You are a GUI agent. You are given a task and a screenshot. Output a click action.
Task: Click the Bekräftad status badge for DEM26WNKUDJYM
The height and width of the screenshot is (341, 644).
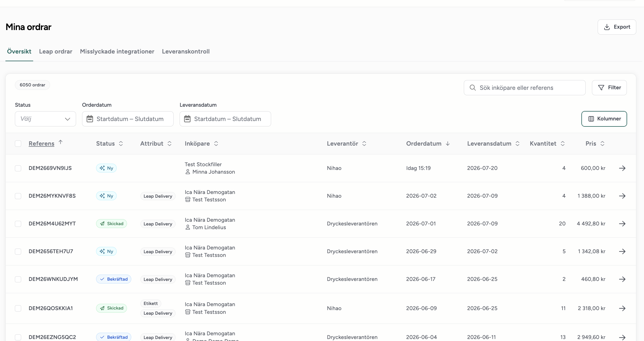click(114, 279)
